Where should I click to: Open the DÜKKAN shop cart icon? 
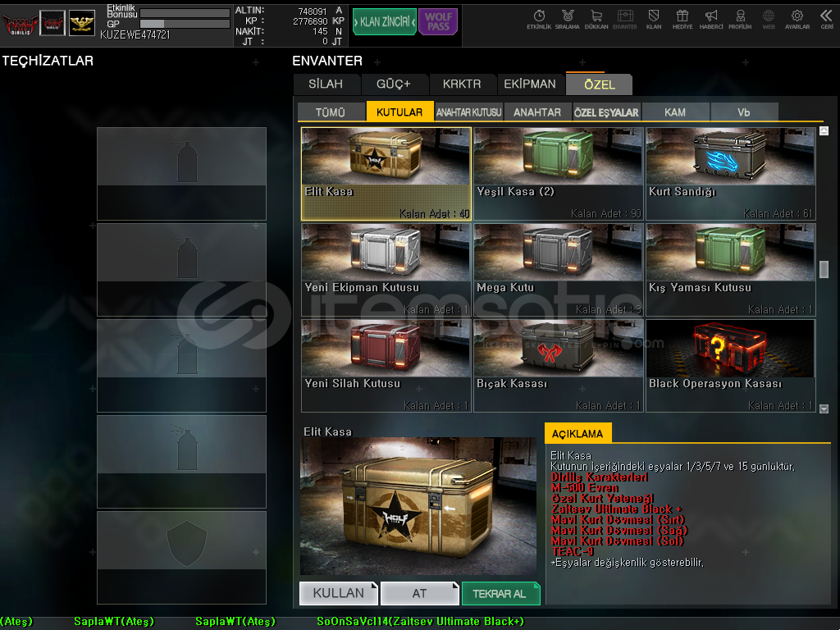[596, 20]
